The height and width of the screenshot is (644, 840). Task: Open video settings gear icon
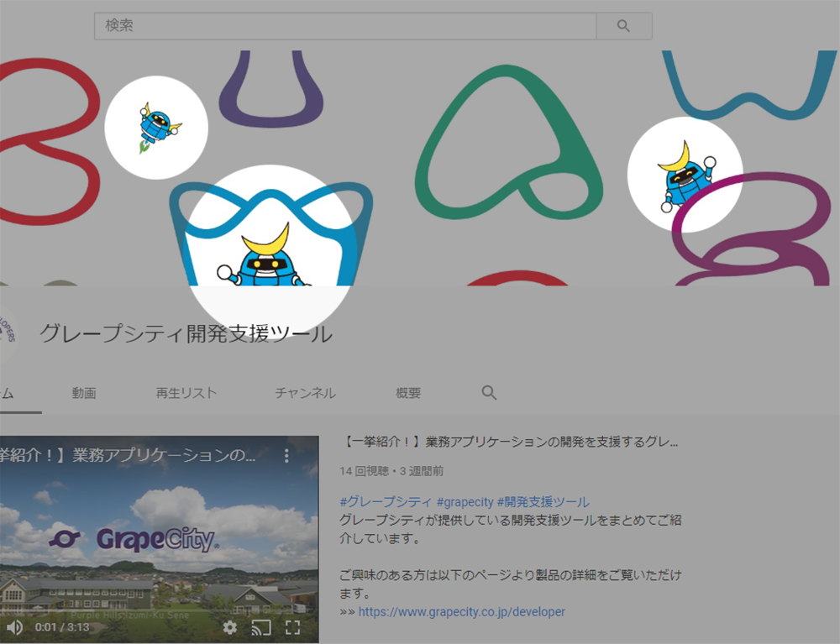coord(230,627)
